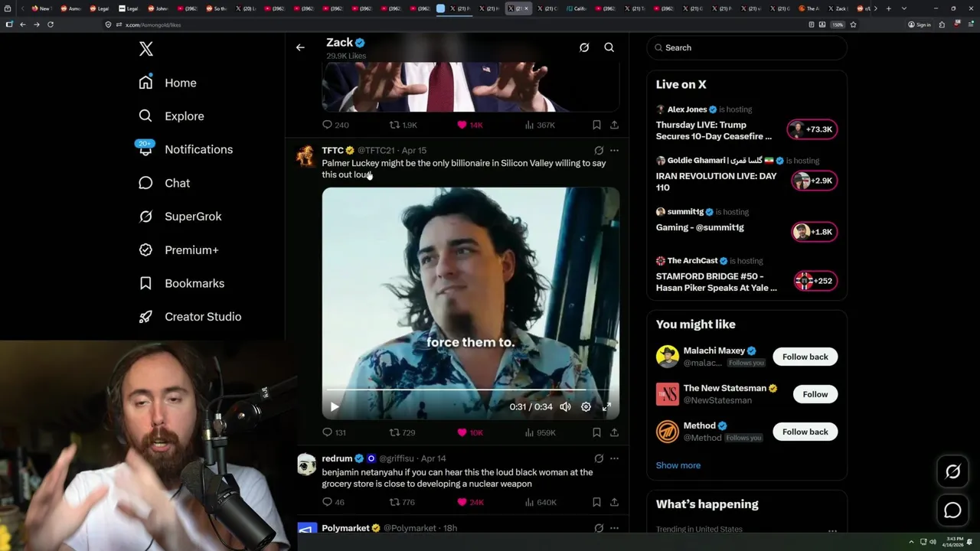
Task: Join The ArchCast live +252
Action: 815,281
